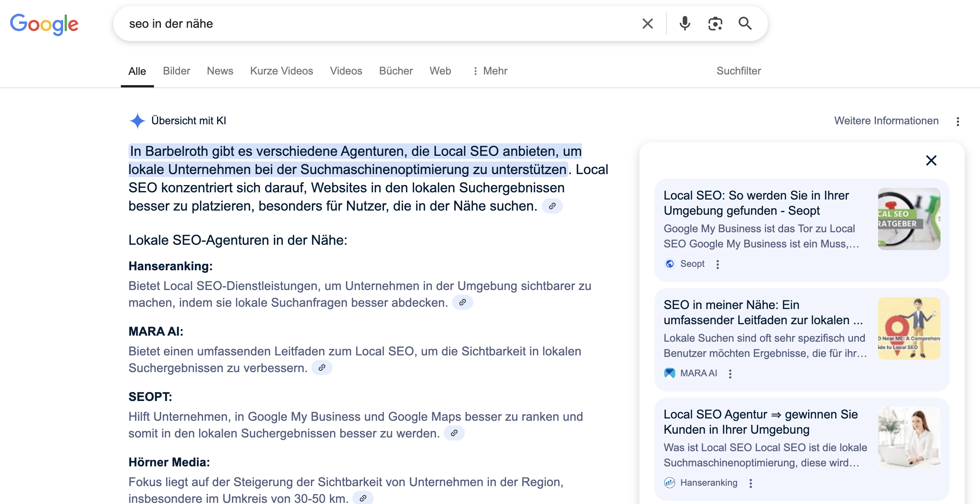Clear the search query with the X icon
This screenshot has height=504, width=980.
[647, 24]
